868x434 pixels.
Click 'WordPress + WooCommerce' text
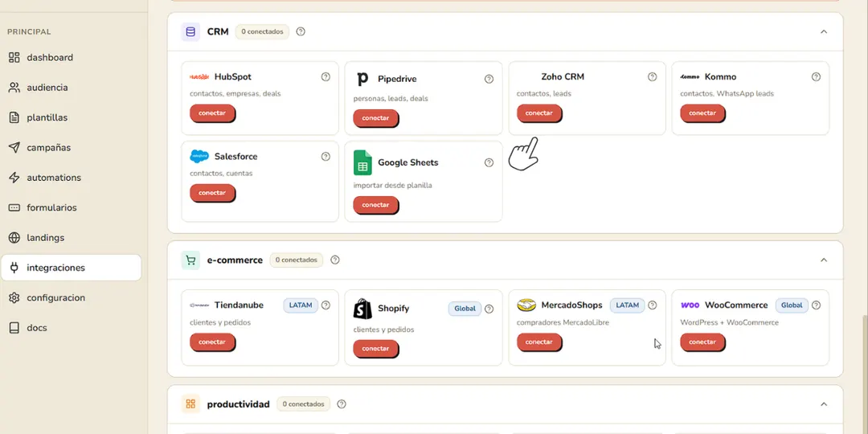tap(729, 322)
